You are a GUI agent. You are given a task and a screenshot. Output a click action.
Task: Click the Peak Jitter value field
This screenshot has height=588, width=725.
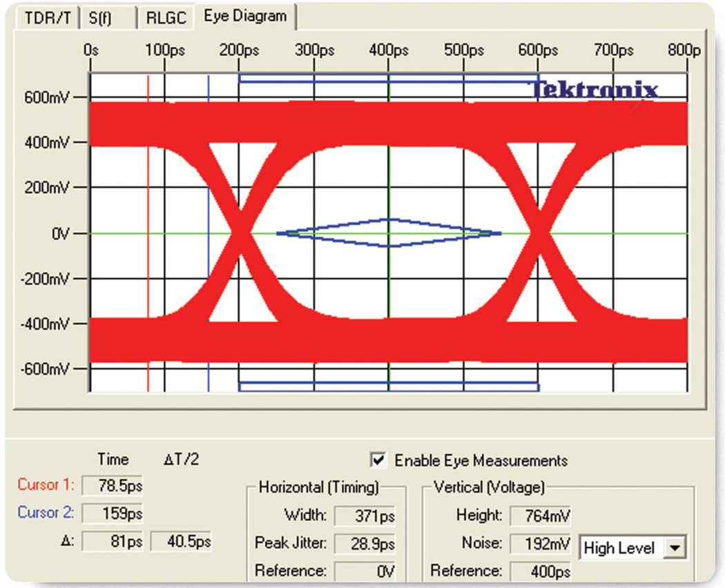click(365, 543)
